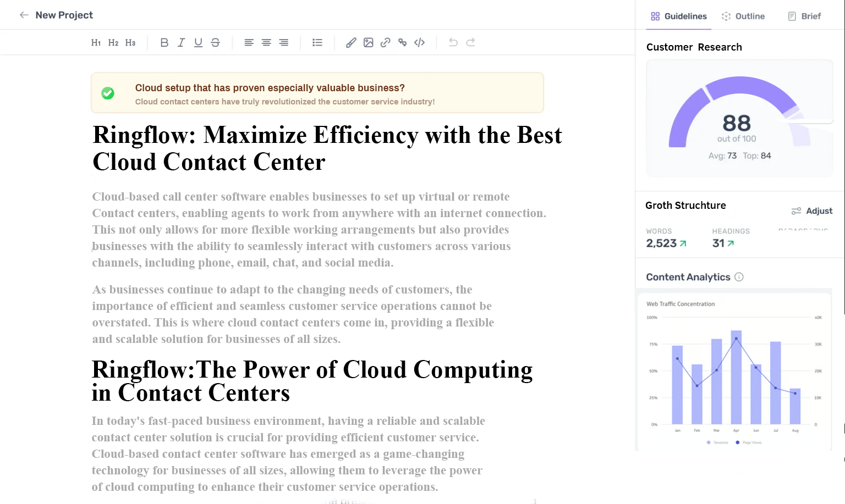Click paragraph starting "In today's fast-paced business"
Screen dimensions: 845x504
click(288, 454)
